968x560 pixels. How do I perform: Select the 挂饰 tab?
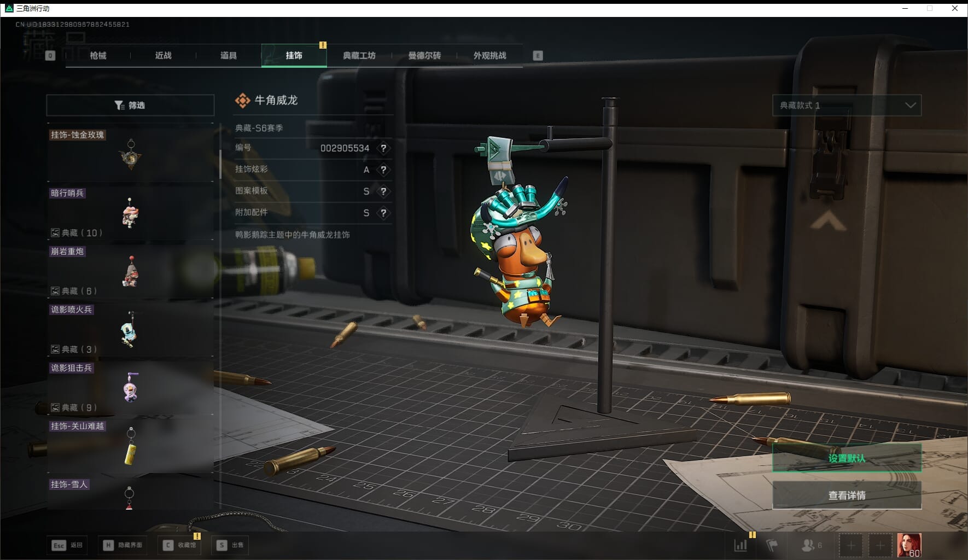click(x=294, y=55)
